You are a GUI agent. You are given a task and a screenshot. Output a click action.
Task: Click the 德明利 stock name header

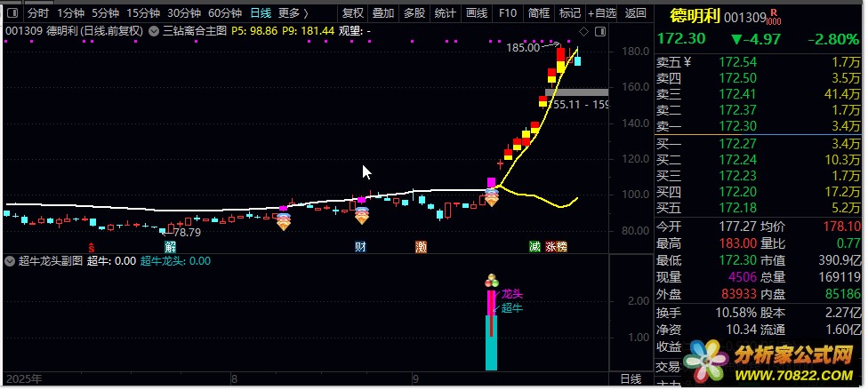coord(695,17)
